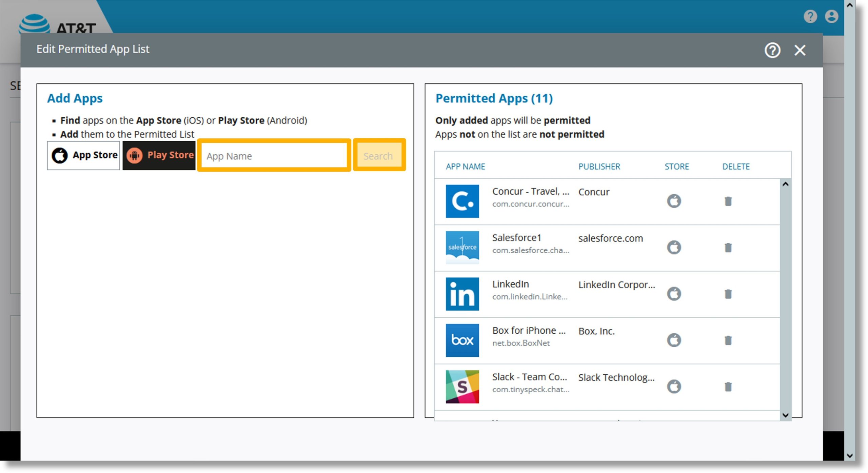Click the 'Box, Inc.' publisher cell
868x473 pixels.
596,331
